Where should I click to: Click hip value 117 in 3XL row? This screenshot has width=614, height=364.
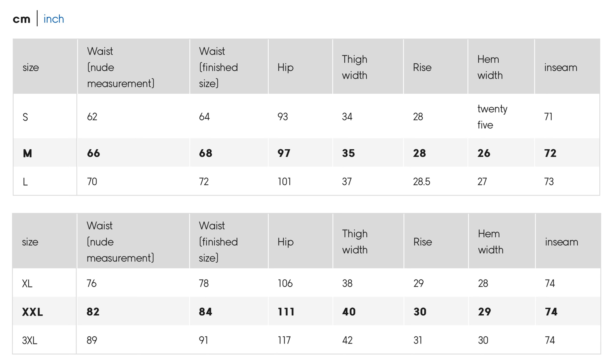coord(284,340)
